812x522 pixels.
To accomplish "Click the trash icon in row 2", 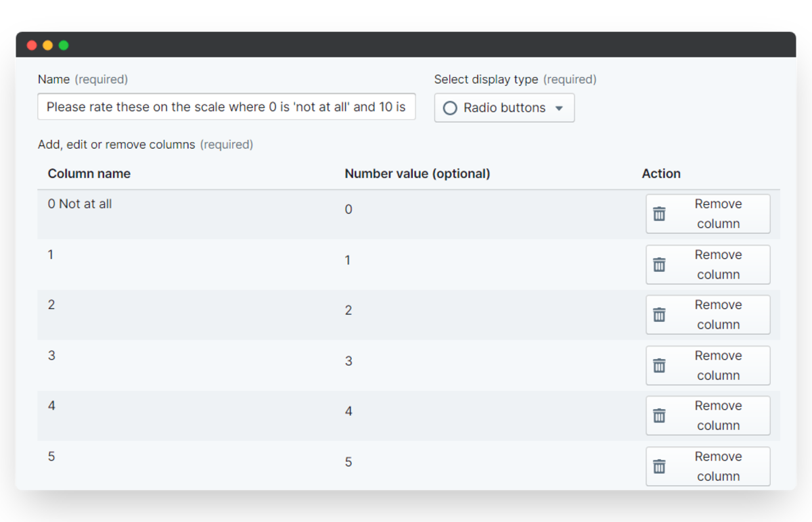I will [x=659, y=314].
